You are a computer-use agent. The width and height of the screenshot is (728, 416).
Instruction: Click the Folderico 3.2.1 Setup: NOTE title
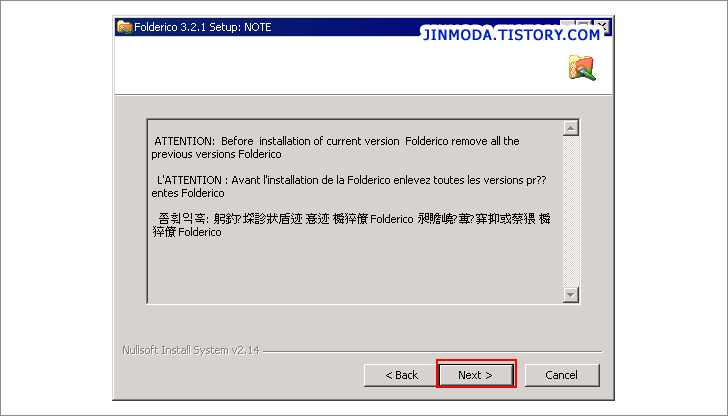[x=203, y=27]
